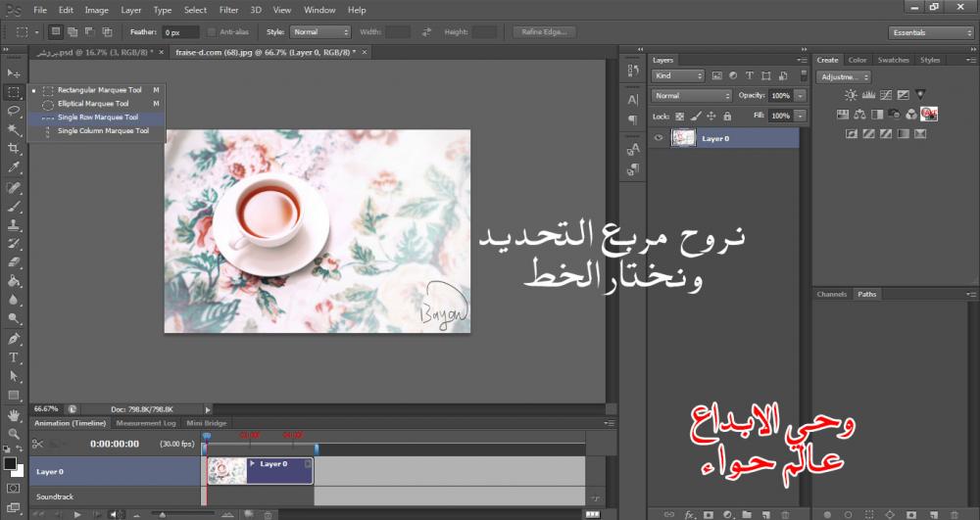Image resolution: width=980 pixels, height=520 pixels.
Task: Open the Filter menu
Action: [x=228, y=10]
